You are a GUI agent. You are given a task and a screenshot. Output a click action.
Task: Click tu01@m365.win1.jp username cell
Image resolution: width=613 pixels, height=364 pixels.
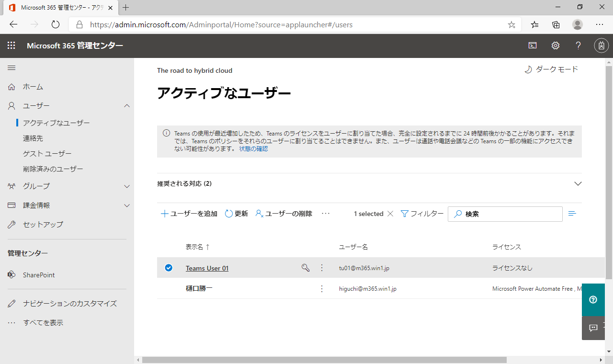point(364,268)
